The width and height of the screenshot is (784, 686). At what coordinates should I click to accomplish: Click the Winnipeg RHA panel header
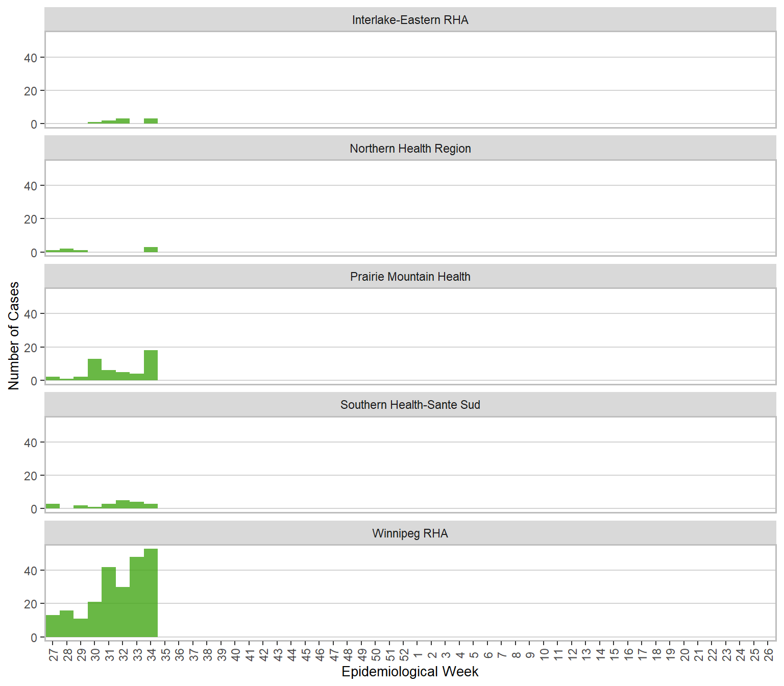pyautogui.click(x=410, y=533)
